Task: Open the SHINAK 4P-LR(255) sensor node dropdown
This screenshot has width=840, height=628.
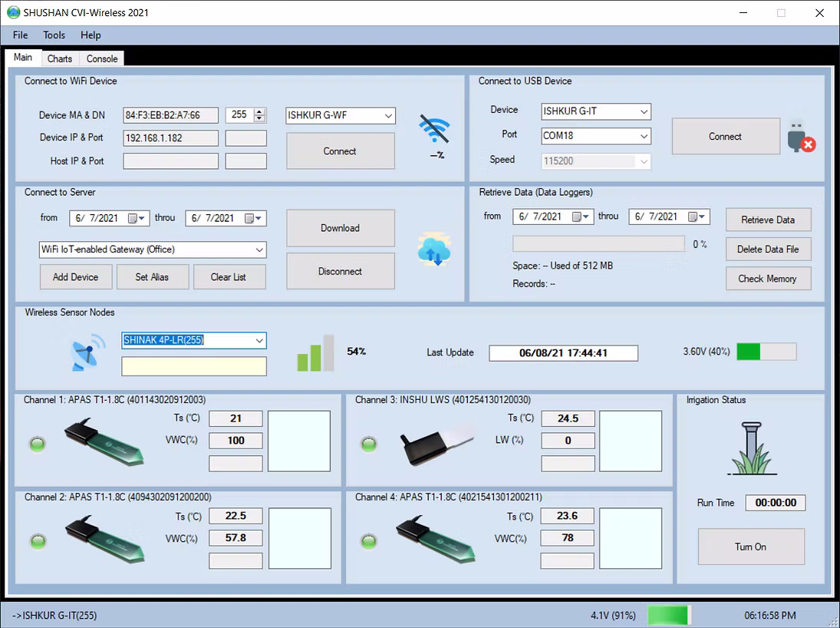Action: (x=259, y=340)
